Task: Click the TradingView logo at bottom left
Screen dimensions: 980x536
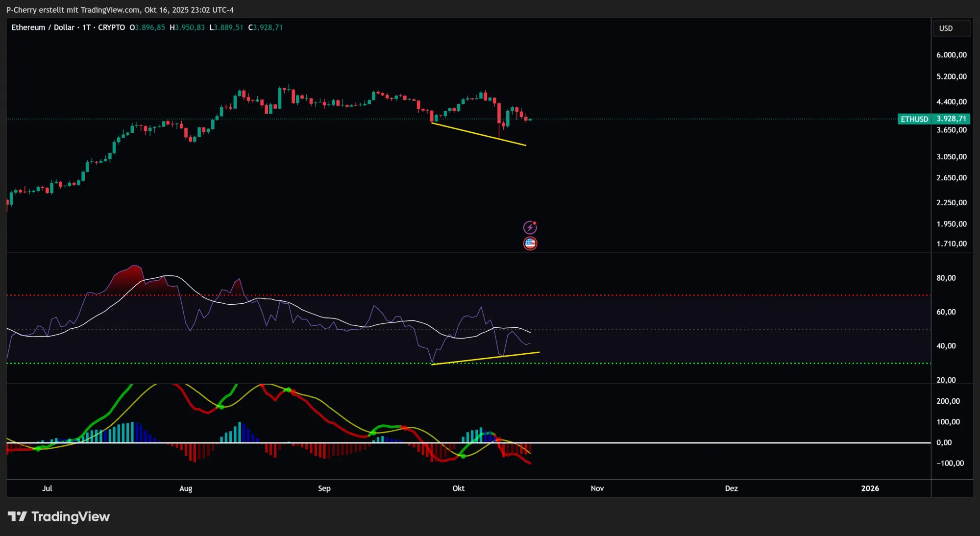Action: coord(59,516)
